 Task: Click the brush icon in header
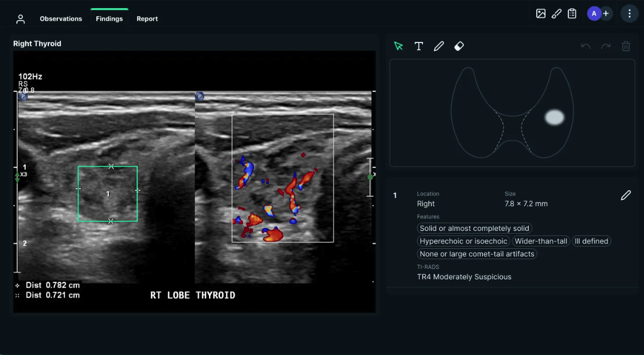tap(556, 14)
